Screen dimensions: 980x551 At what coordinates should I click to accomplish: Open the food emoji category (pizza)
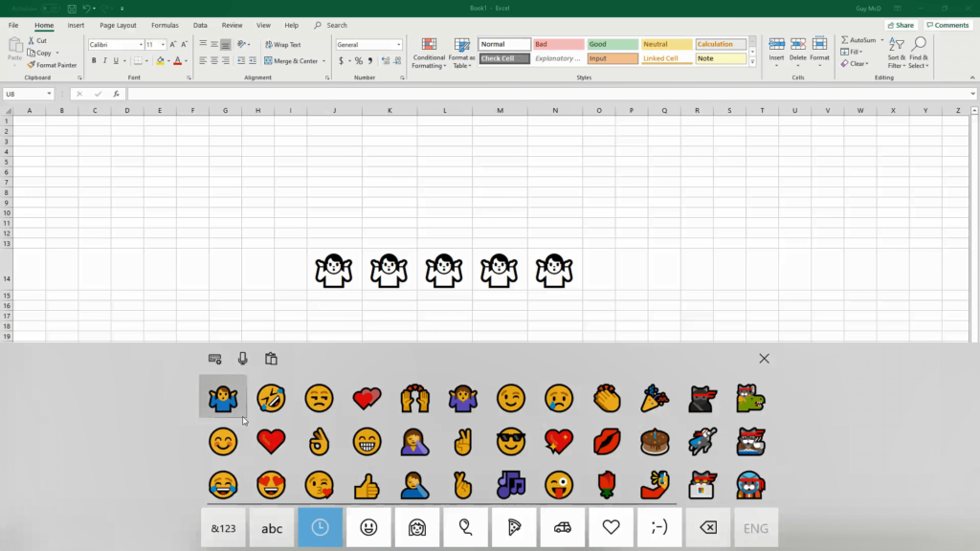pyautogui.click(x=514, y=528)
